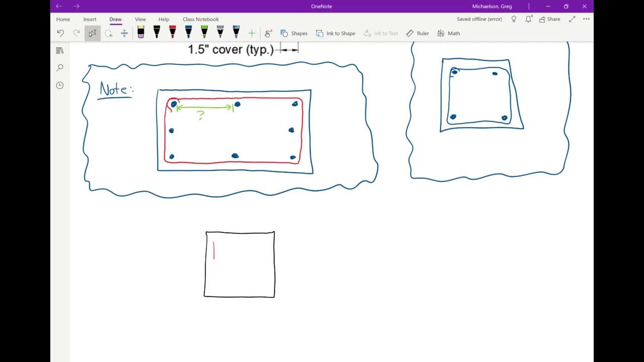This screenshot has height=362, width=644.
Task: Choose the pencil drawing tool
Action: [x=220, y=33]
